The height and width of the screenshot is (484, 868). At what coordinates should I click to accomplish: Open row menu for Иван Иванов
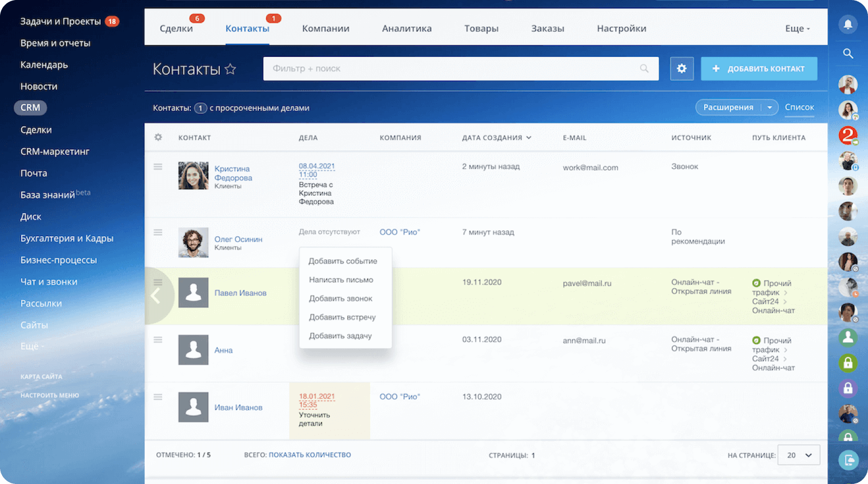(x=158, y=397)
